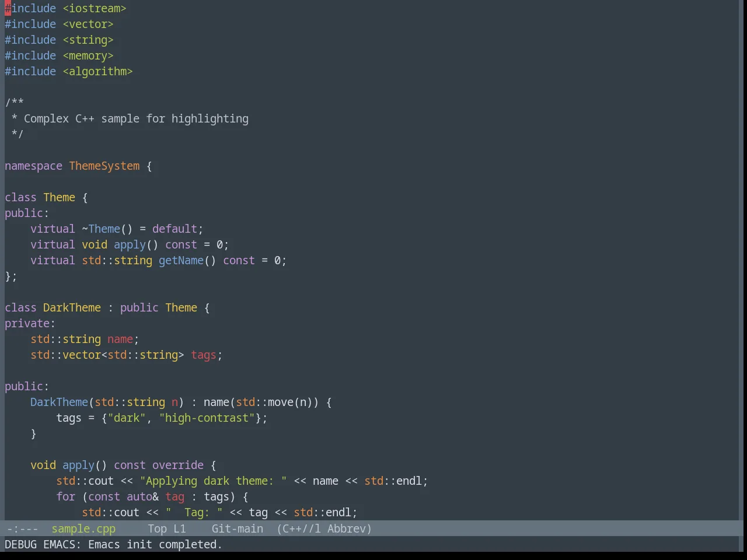
Task: Click the echo area message 'Emacs init completed.'
Action: pyautogui.click(x=155, y=544)
